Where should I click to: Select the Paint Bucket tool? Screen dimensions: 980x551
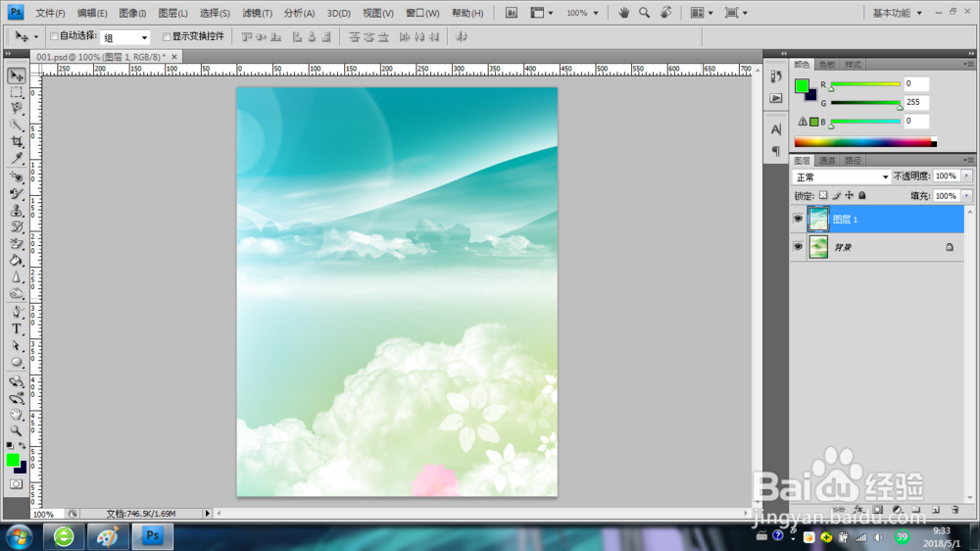(17, 260)
